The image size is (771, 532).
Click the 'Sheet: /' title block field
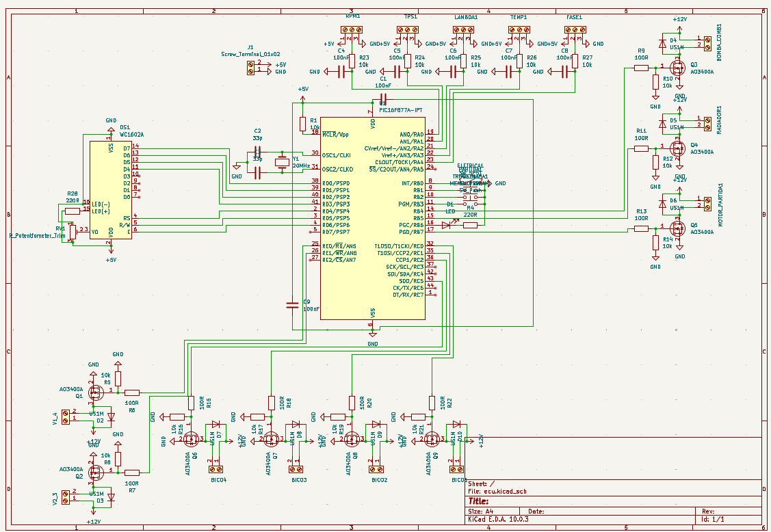point(482,484)
